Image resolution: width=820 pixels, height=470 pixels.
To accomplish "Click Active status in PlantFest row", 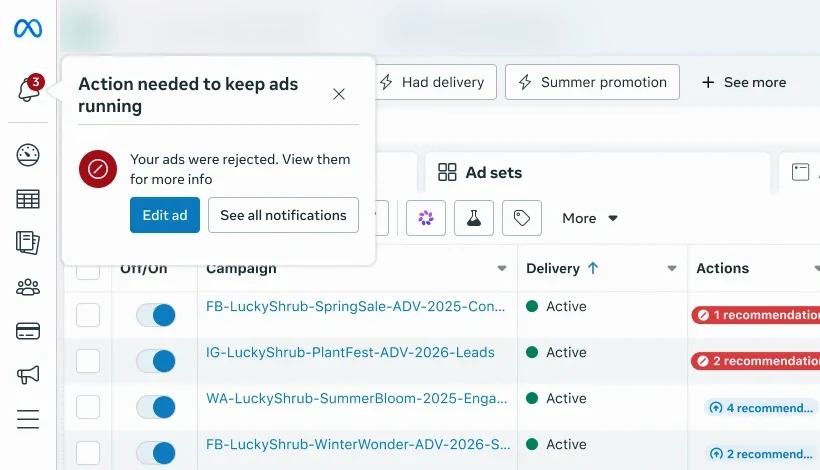I will point(556,352).
